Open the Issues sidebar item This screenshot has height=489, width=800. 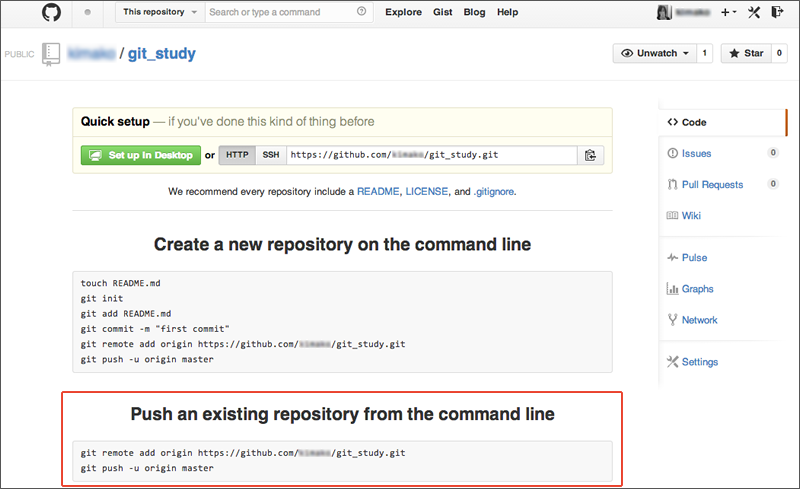point(696,153)
